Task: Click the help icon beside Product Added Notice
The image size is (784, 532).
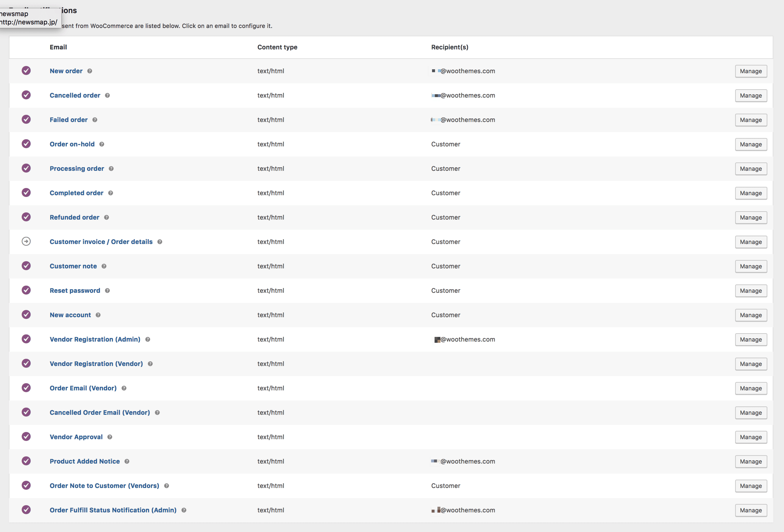Action: pyautogui.click(x=127, y=461)
